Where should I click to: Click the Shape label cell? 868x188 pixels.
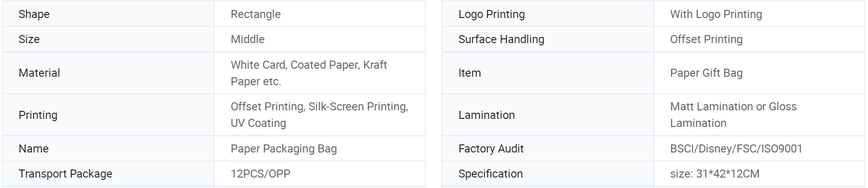[x=108, y=14]
